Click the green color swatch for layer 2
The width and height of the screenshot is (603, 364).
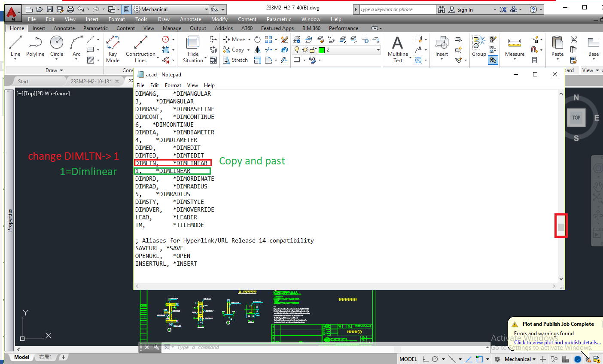[321, 50]
